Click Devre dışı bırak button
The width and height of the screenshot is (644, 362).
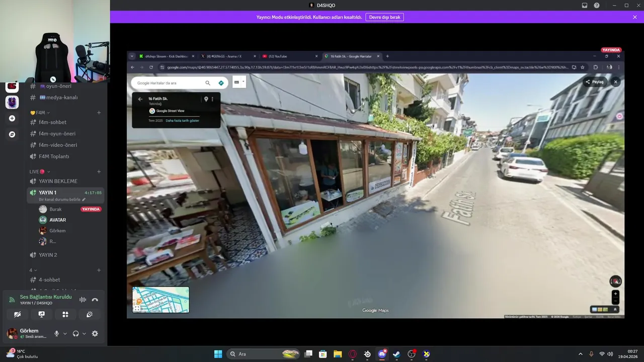tap(384, 17)
